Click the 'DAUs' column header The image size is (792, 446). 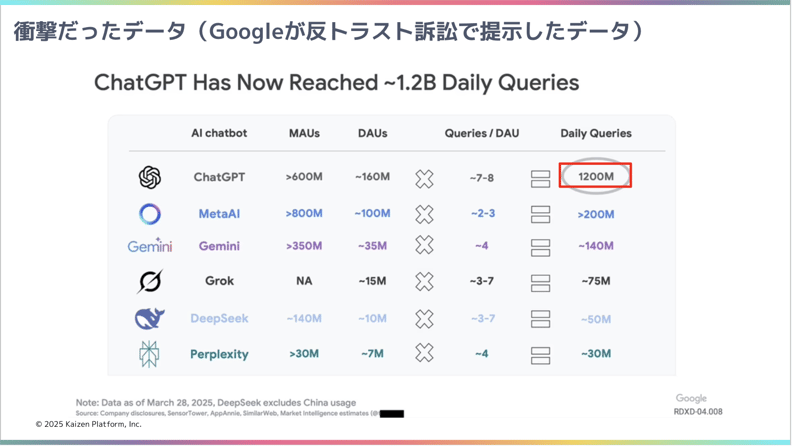373,133
